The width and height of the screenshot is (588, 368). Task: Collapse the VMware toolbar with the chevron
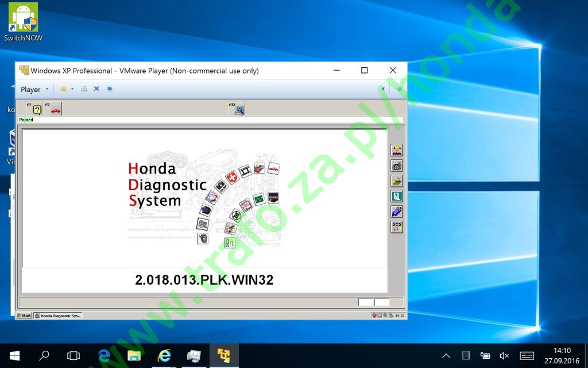tap(383, 89)
